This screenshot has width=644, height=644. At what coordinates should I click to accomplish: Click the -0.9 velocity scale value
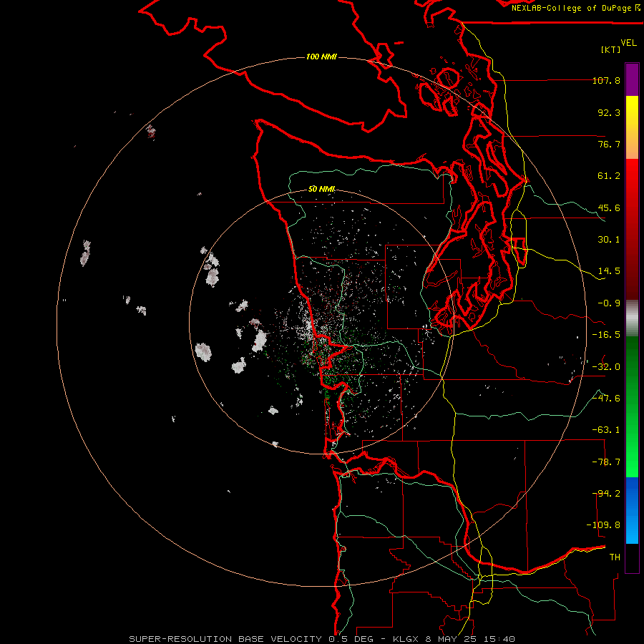point(609,303)
